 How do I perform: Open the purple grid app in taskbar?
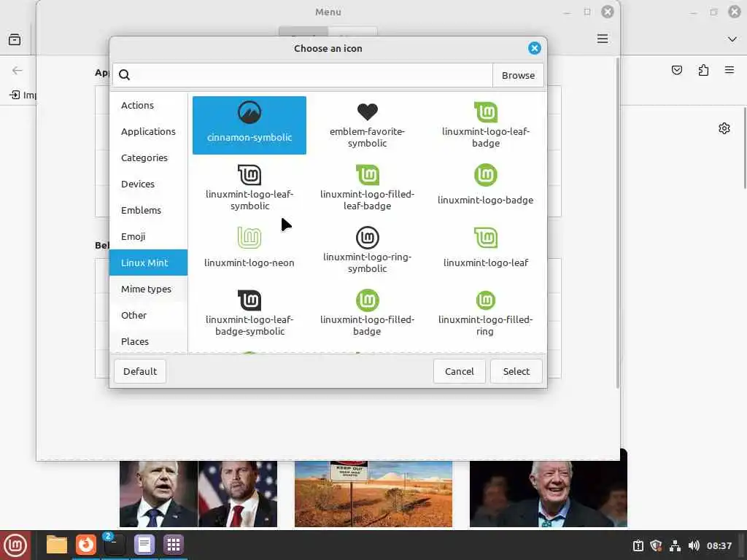tap(173, 544)
